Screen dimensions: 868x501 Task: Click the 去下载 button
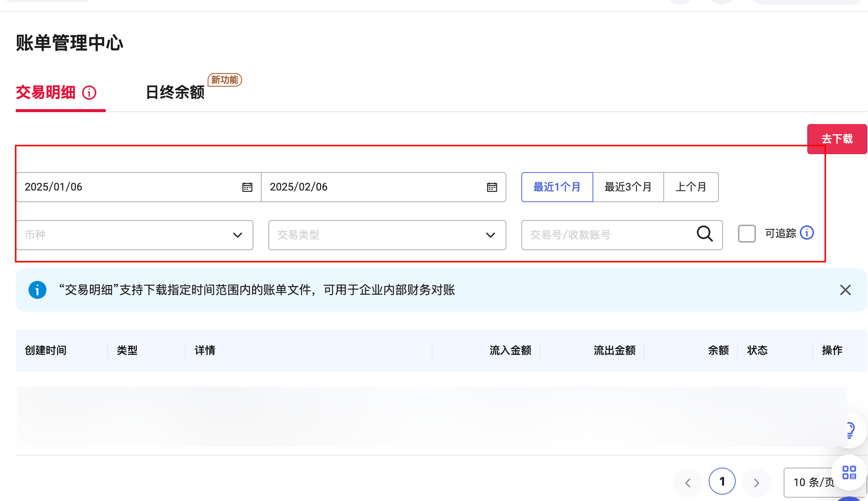[837, 139]
